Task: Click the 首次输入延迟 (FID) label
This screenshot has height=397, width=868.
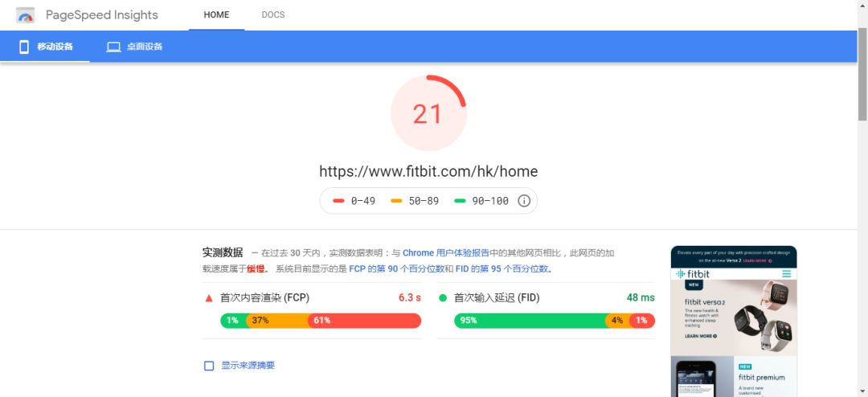Action: [x=497, y=298]
